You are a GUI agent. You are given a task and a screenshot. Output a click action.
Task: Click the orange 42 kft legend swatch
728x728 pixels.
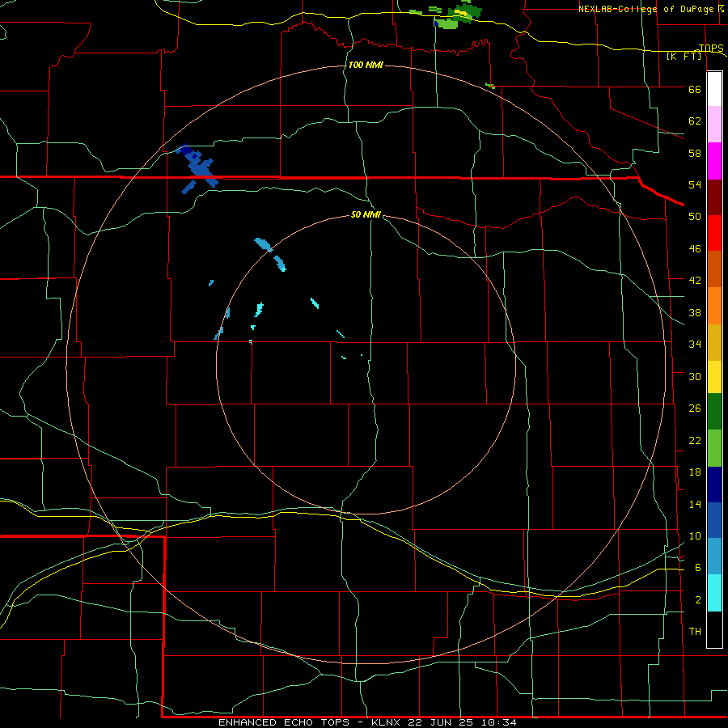714,306
